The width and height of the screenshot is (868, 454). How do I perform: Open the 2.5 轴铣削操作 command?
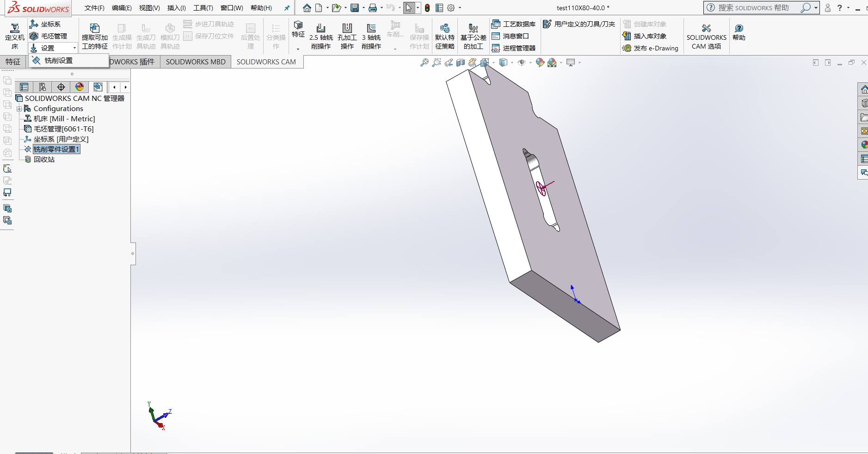321,37
